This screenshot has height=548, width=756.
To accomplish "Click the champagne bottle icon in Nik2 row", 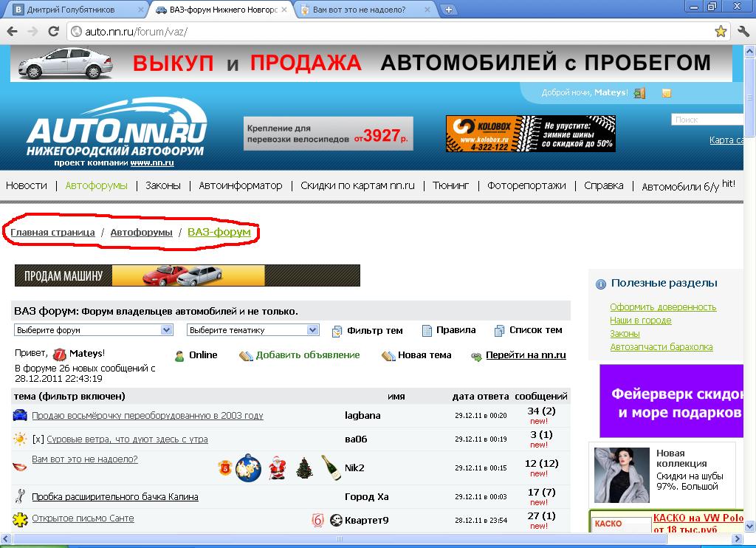I will [331, 467].
